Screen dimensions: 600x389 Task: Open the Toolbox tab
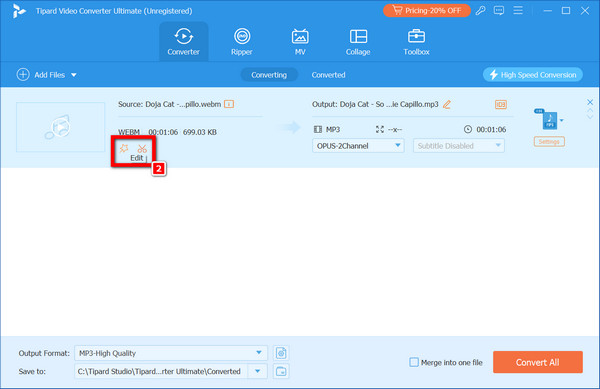tap(416, 42)
